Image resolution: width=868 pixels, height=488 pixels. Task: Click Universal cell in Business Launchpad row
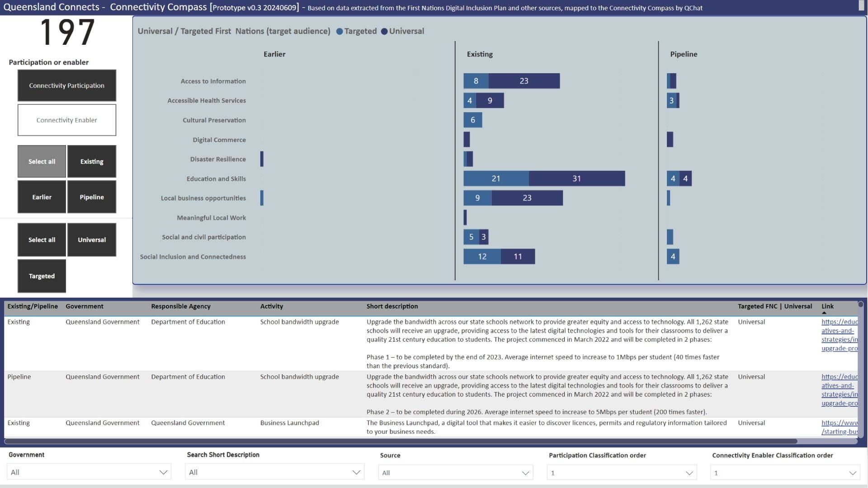click(751, 423)
